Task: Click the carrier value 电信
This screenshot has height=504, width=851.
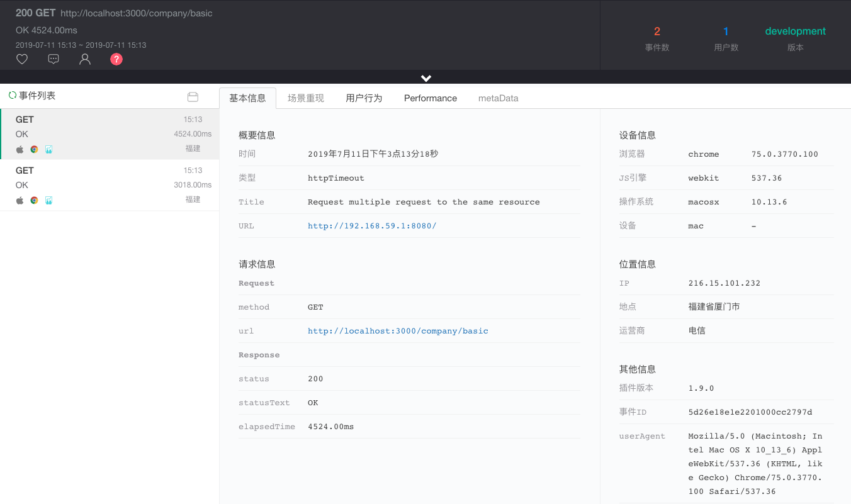Action: pos(697,331)
